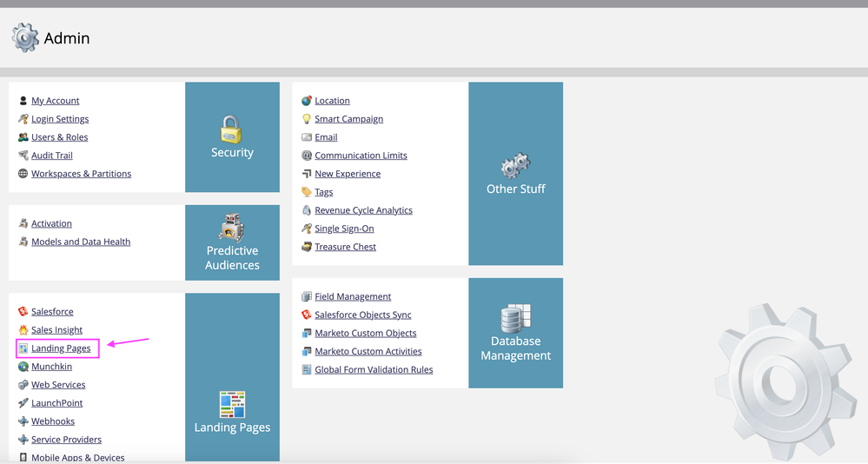This screenshot has width=868, height=464.
Task: Open Revenue Cycle Analytics link
Action: point(364,210)
